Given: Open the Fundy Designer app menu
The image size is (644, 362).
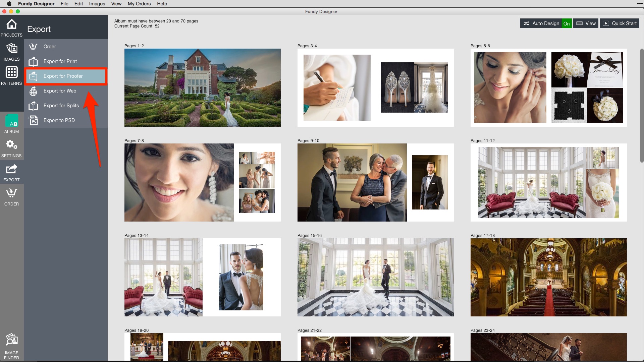Looking at the screenshot, I should (36, 4).
